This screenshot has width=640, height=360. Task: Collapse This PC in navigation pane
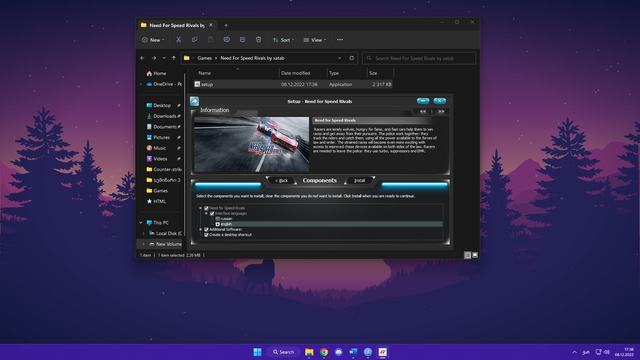pyautogui.click(x=141, y=222)
